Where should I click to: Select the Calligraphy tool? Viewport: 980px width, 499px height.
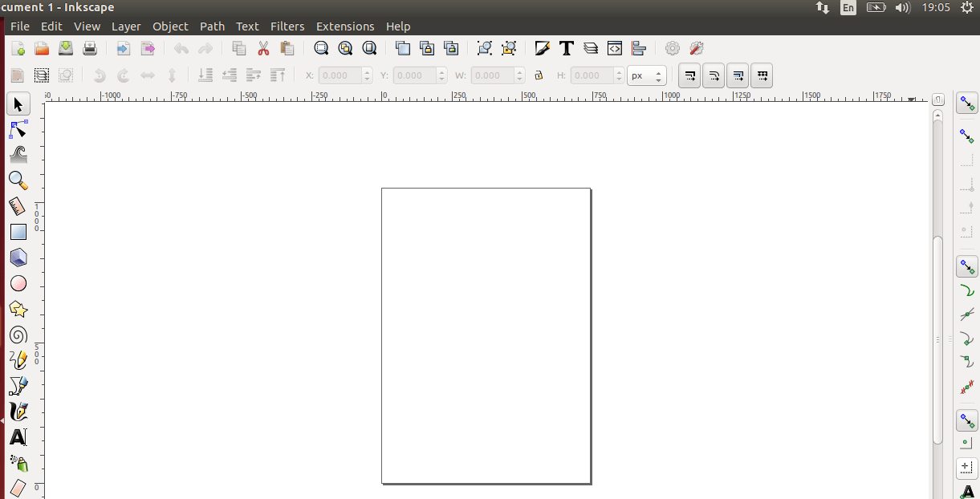click(x=18, y=411)
